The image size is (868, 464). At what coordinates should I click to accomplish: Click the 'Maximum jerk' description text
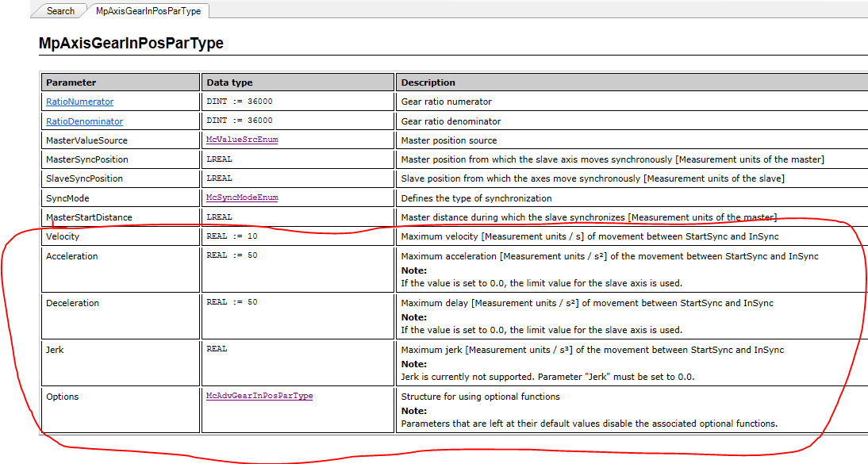[593, 350]
